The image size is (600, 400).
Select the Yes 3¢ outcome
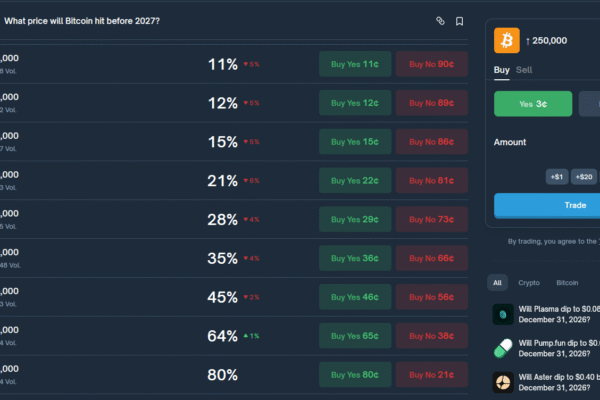coord(533,104)
